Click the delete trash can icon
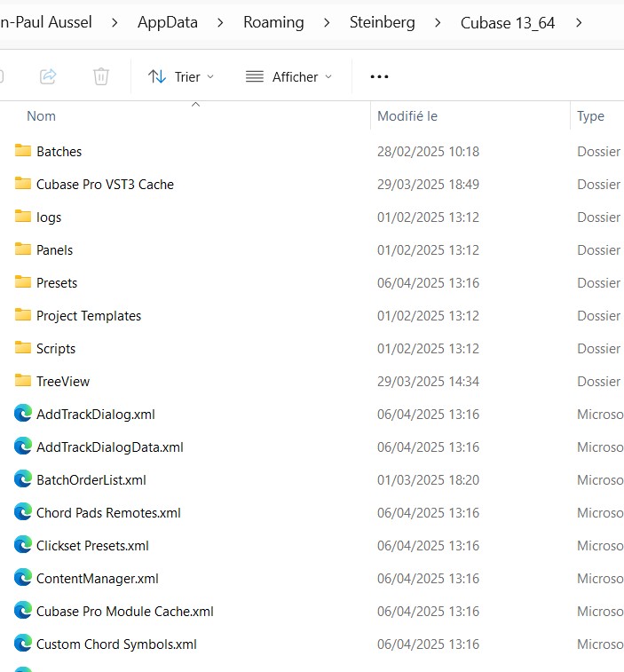Viewport: 624px width, 672px height. click(x=101, y=76)
